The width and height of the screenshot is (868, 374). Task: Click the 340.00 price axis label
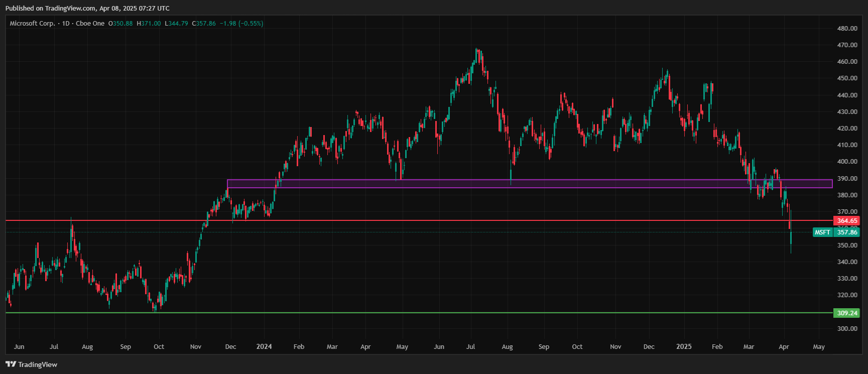tap(847, 262)
